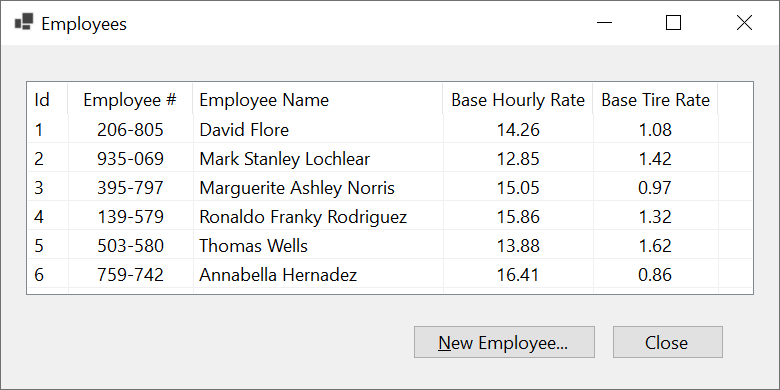
Task: Click hourly rate 13.88
Action: point(518,246)
